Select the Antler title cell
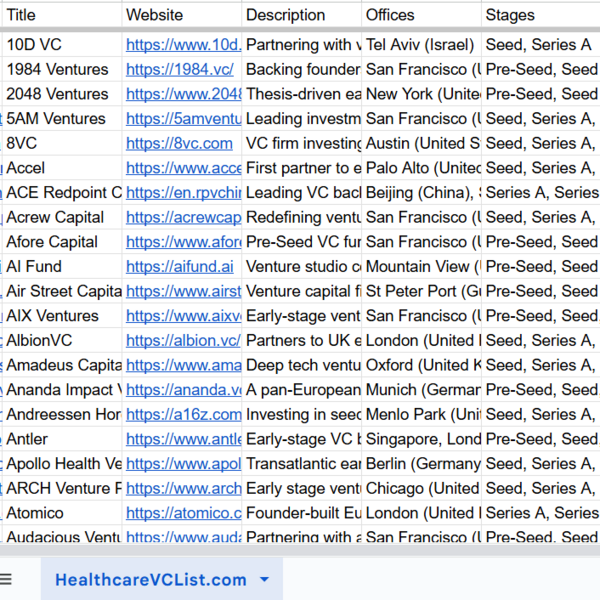600x600 pixels. click(x=62, y=439)
